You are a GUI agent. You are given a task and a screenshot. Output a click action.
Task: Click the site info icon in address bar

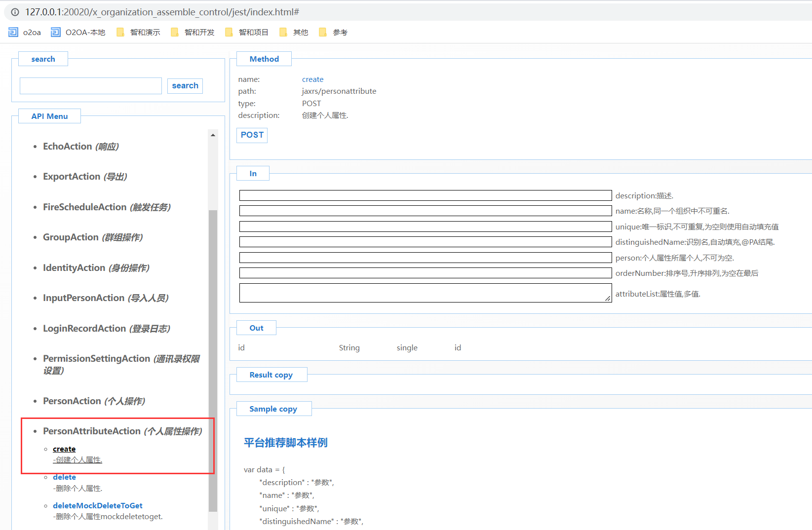(x=15, y=12)
